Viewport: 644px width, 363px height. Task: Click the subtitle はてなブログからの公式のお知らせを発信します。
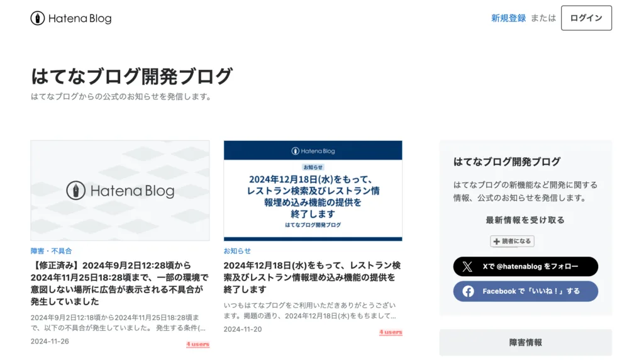click(122, 96)
